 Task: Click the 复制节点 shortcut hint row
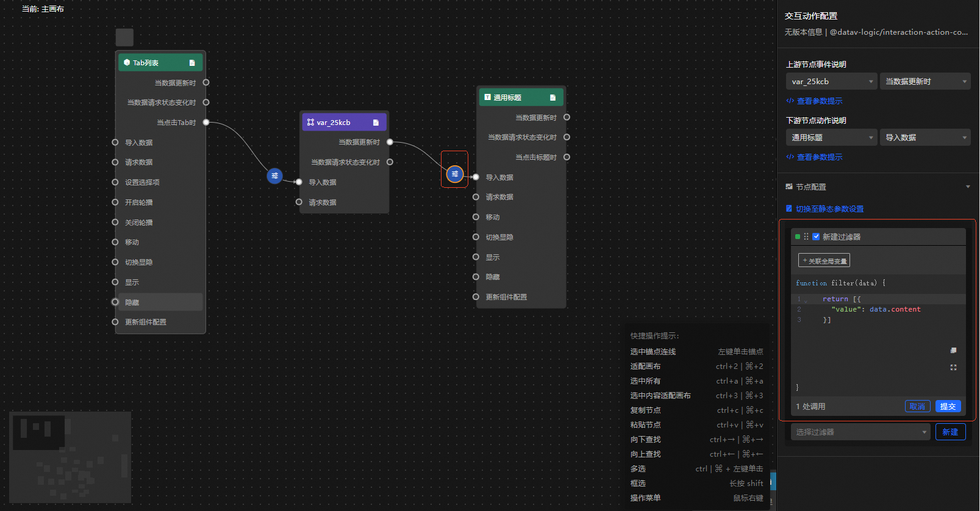coord(696,410)
